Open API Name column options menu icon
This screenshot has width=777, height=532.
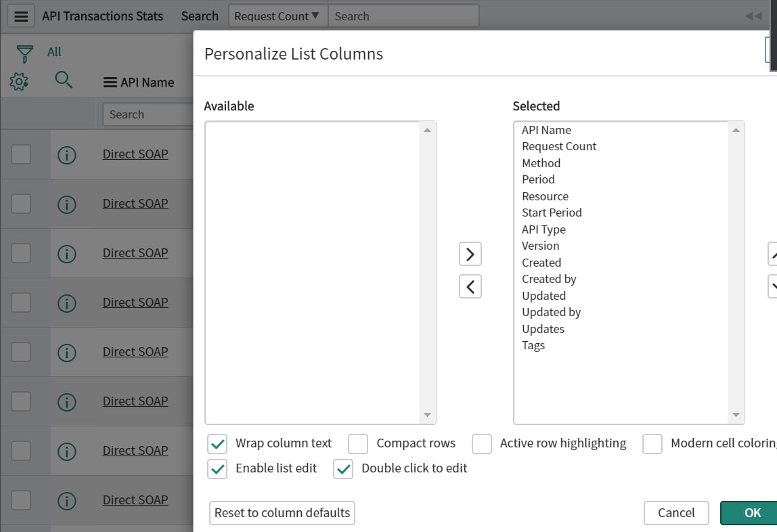[110, 82]
